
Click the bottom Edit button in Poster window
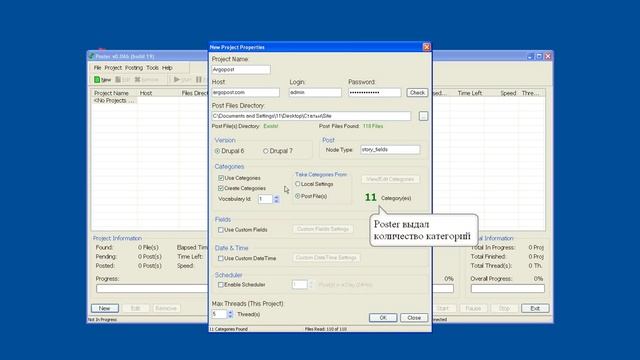136,308
